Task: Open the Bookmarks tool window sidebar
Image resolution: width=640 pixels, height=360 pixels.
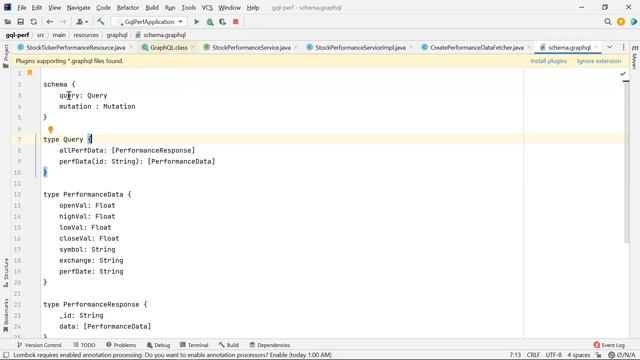Action: pyautogui.click(x=6, y=316)
